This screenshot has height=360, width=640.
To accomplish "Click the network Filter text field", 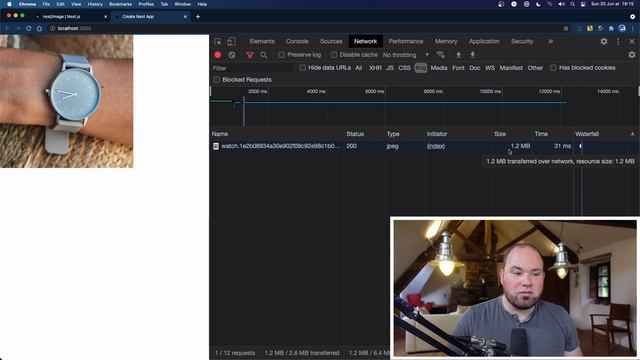I will [252, 68].
